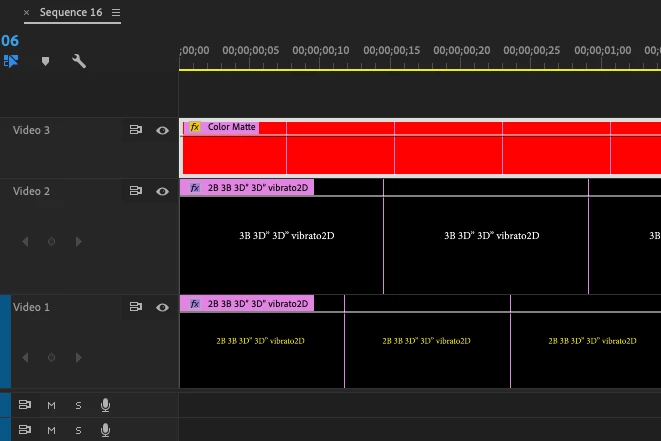Go to next keyframe on Video 1
Viewport: 661px width, 441px height.
point(78,358)
